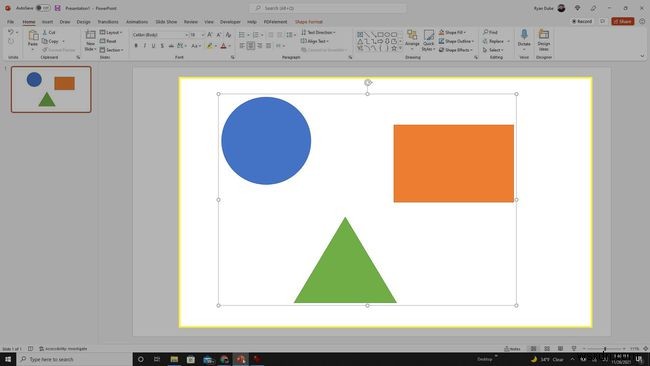Click Increase Font Size icon

tap(210, 35)
